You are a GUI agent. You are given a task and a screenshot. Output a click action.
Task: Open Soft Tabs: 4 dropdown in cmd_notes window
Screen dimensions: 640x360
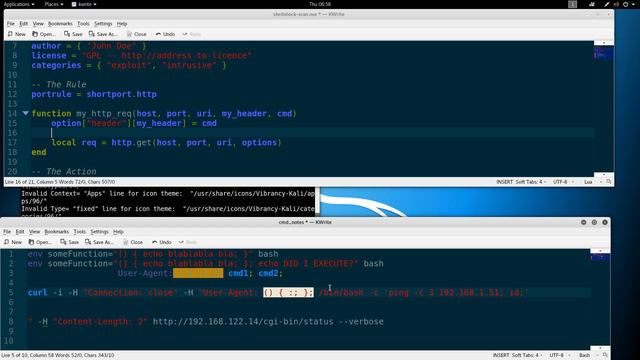pyautogui.click(x=527, y=355)
